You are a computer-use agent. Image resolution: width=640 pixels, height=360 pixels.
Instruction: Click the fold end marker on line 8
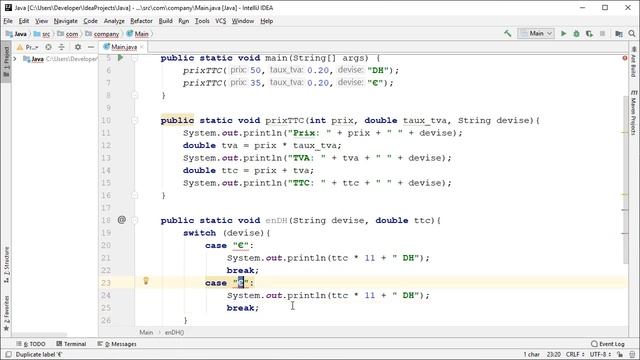[135, 96]
